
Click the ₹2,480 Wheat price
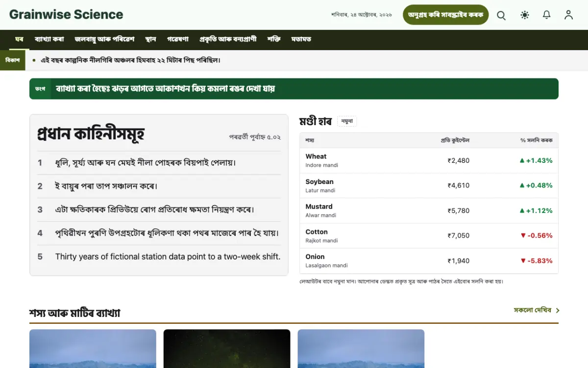coord(459,160)
